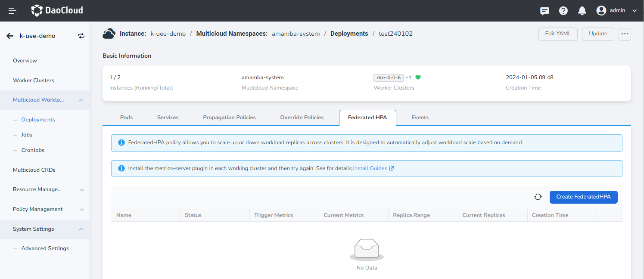Screen dimensions: 644x279
Task: Switch to the Override Policies tab
Action: point(302,118)
